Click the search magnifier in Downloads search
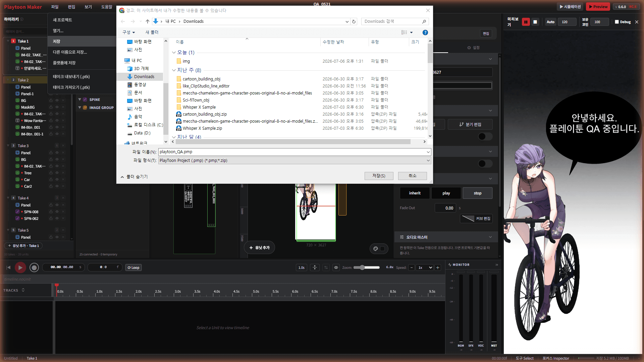644x362 pixels. coord(424,21)
